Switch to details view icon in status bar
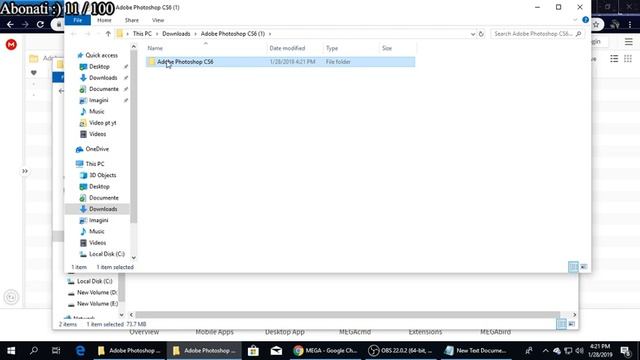The height and width of the screenshot is (360, 640). (x=573, y=267)
